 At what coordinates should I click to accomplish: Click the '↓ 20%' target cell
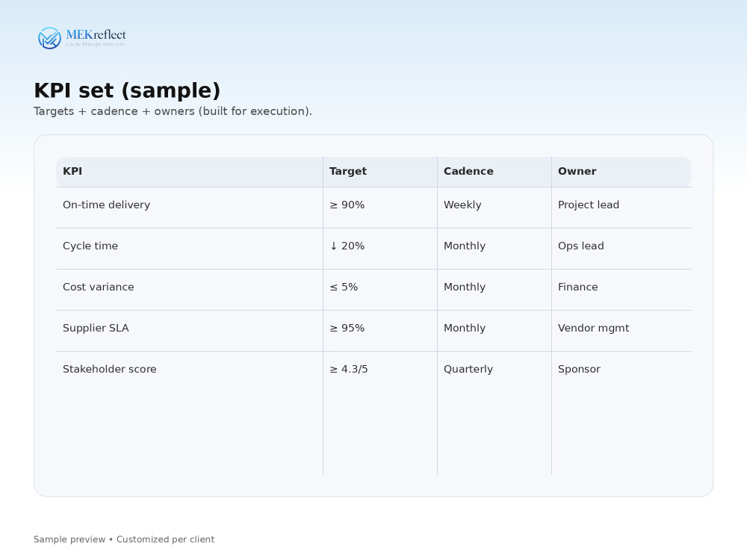[380, 249]
